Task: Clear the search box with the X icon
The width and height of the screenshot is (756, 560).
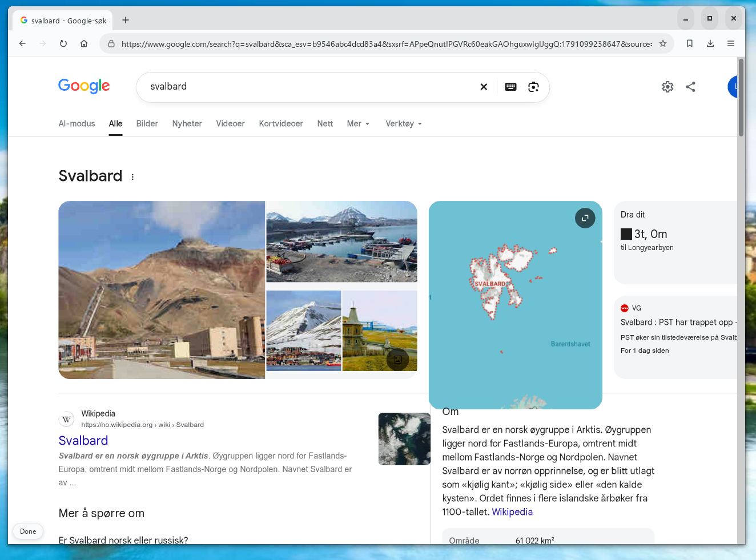Action: pyautogui.click(x=484, y=87)
